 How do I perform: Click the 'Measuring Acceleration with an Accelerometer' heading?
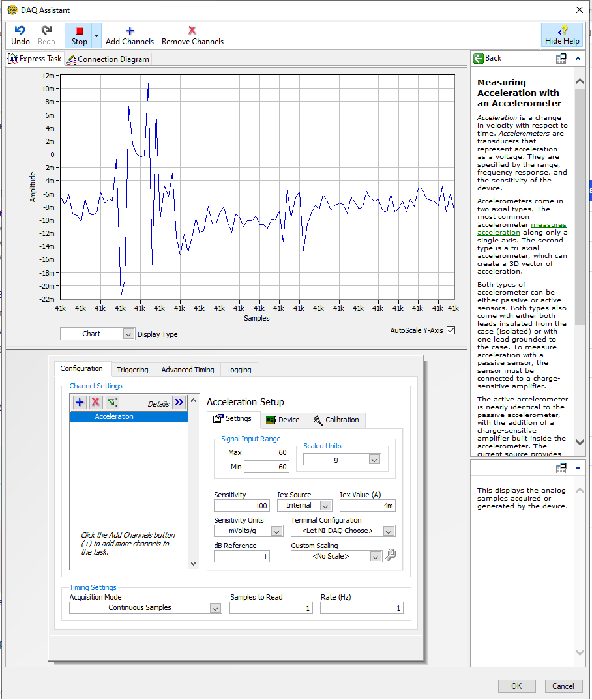(x=519, y=93)
